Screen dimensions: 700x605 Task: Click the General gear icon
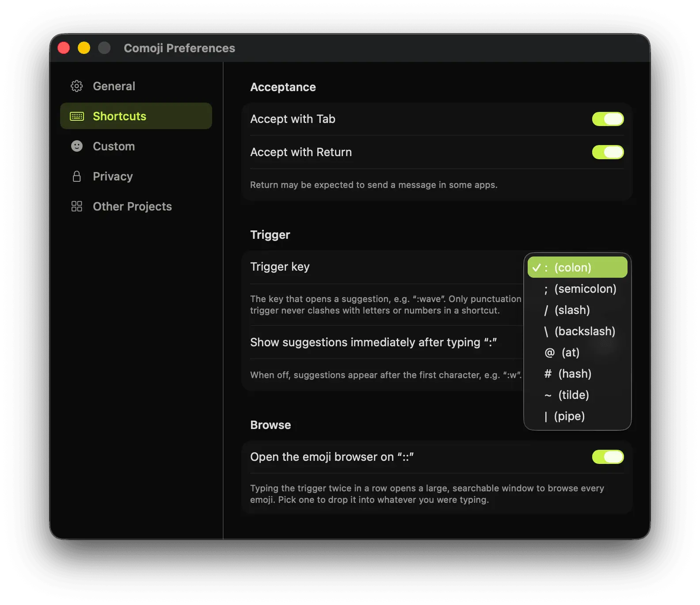(x=77, y=86)
